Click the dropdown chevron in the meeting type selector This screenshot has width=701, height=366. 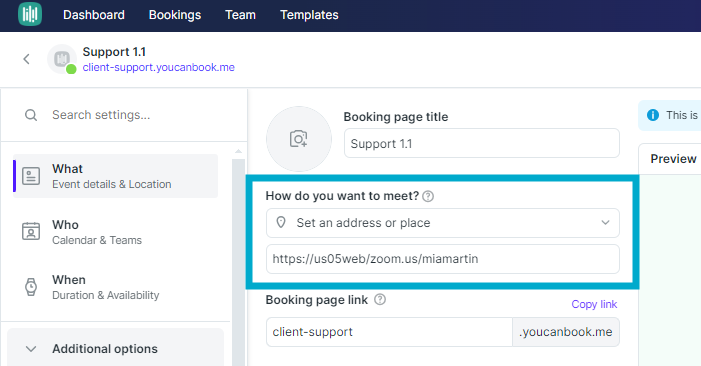point(605,223)
